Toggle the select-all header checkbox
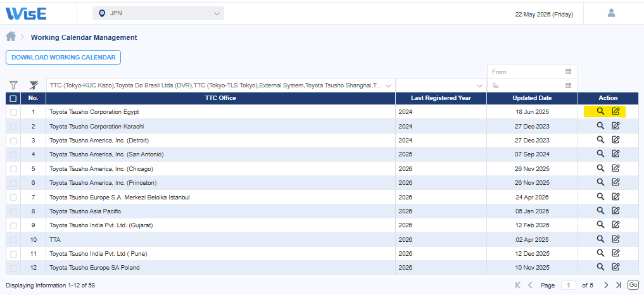Screen dimensions: 644x295 click(13, 98)
